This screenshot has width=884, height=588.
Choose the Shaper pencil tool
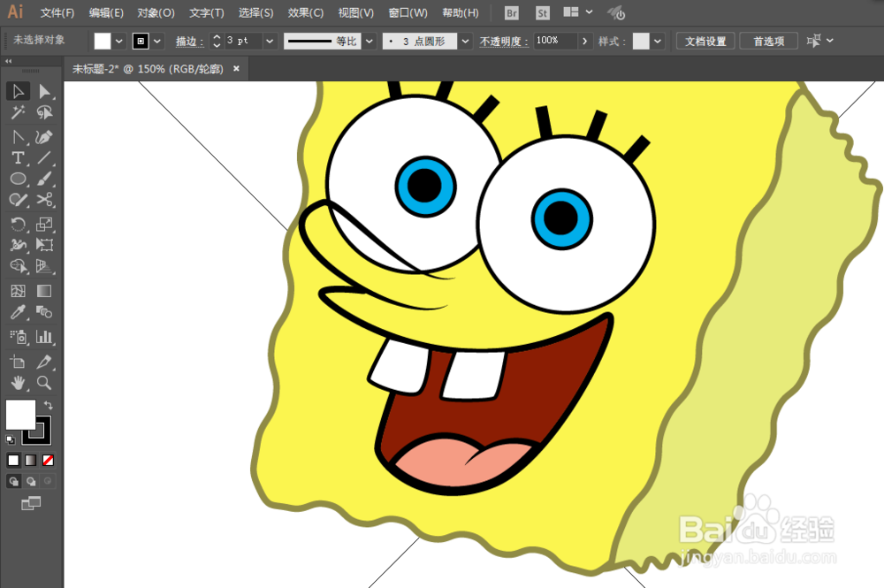18,200
